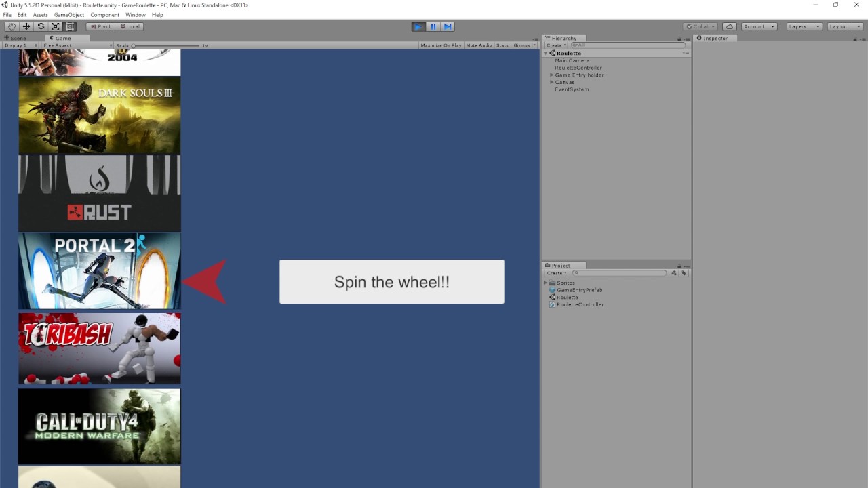Open the GameObject menu

coord(69,15)
